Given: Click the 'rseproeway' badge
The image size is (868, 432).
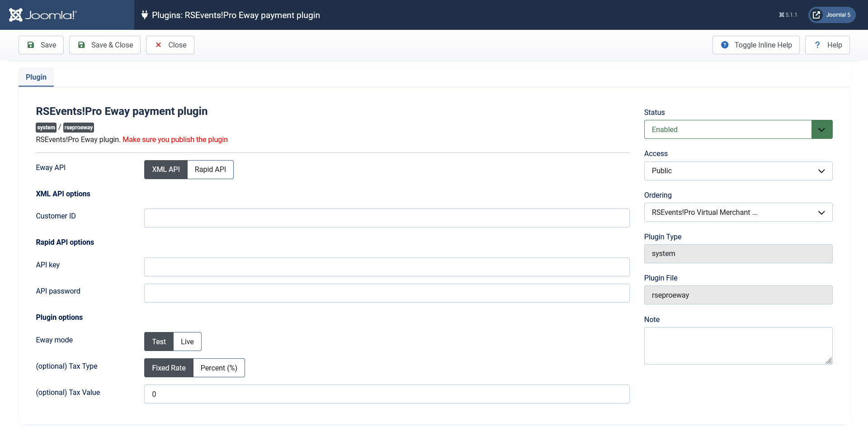Looking at the screenshot, I should [x=79, y=128].
